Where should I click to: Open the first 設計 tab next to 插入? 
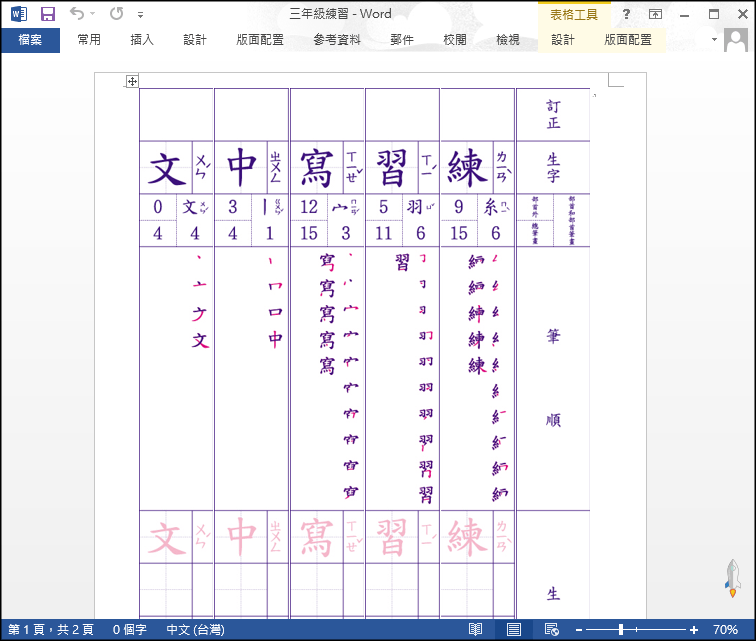(195, 40)
